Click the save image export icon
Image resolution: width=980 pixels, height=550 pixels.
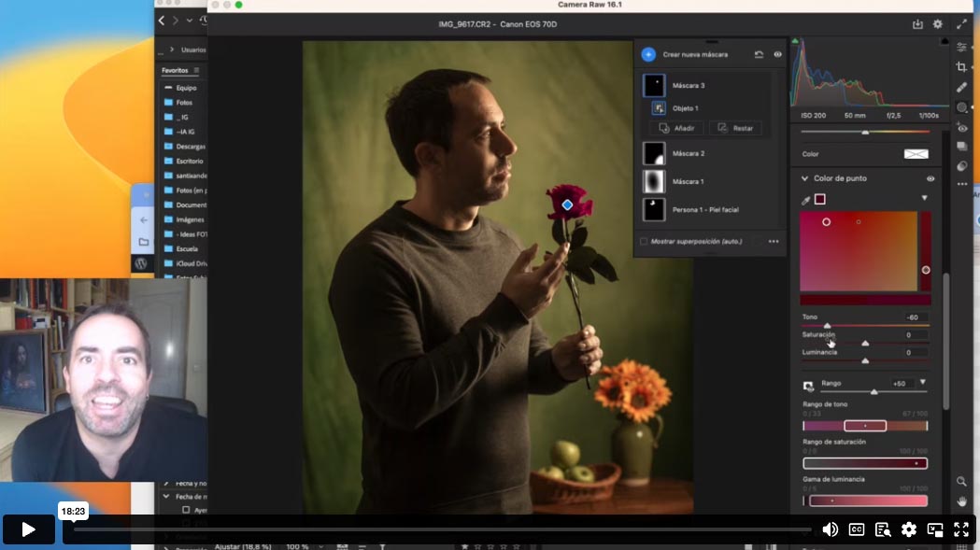pos(917,23)
